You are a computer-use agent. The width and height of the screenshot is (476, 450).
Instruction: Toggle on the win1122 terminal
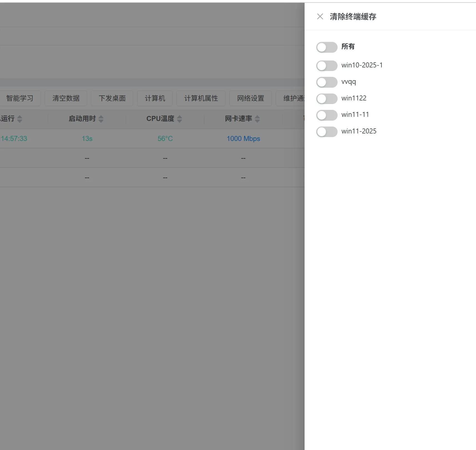(327, 98)
